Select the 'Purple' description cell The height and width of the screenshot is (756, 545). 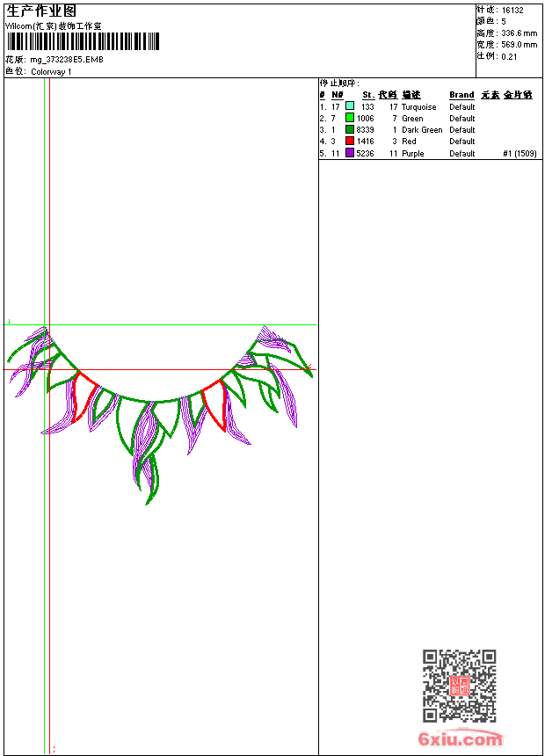413,154
